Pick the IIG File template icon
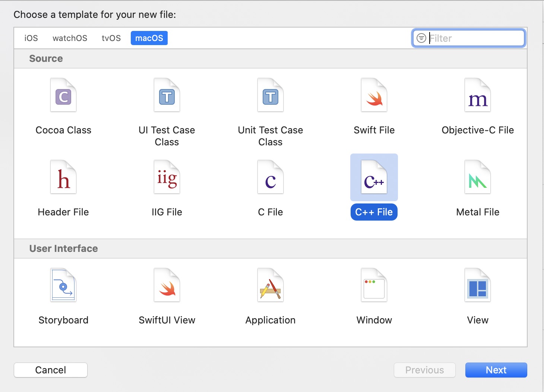Screen dimensions: 544x392 [x=167, y=177]
